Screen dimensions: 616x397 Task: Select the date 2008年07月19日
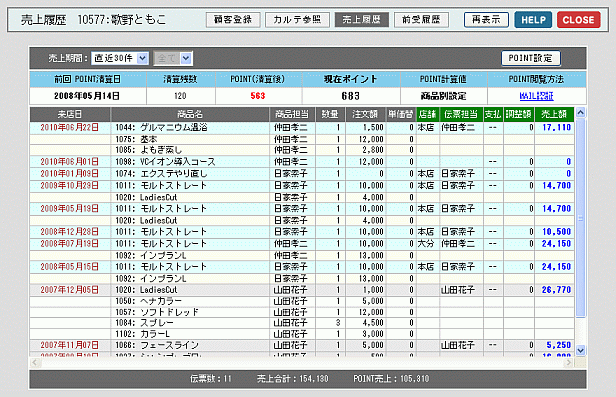[x=70, y=243]
